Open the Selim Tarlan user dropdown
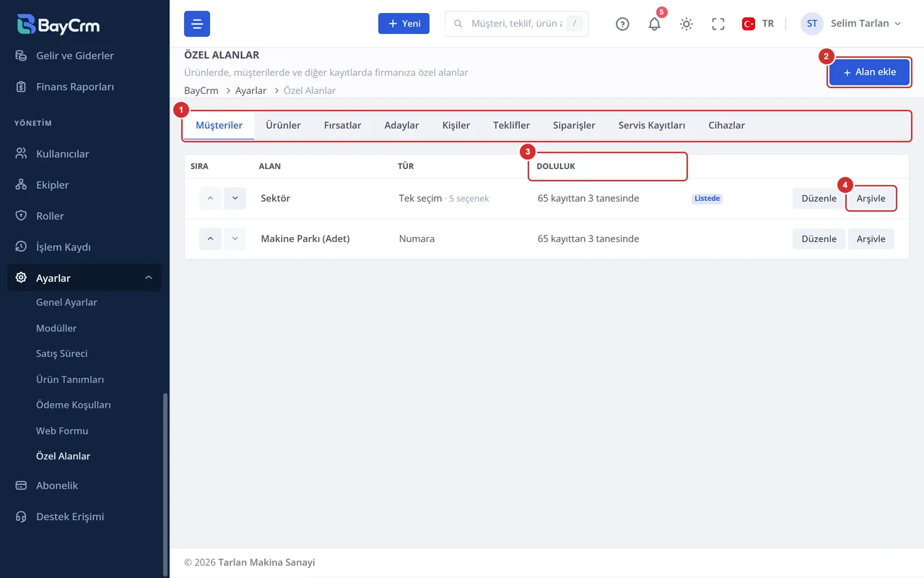This screenshot has height=578, width=924. (x=852, y=24)
